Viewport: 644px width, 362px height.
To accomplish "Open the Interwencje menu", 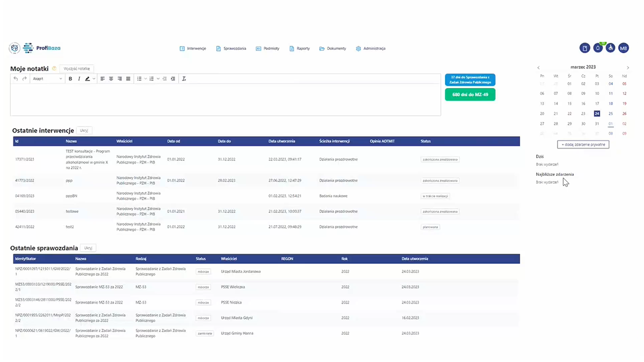I will tap(193, 48).
